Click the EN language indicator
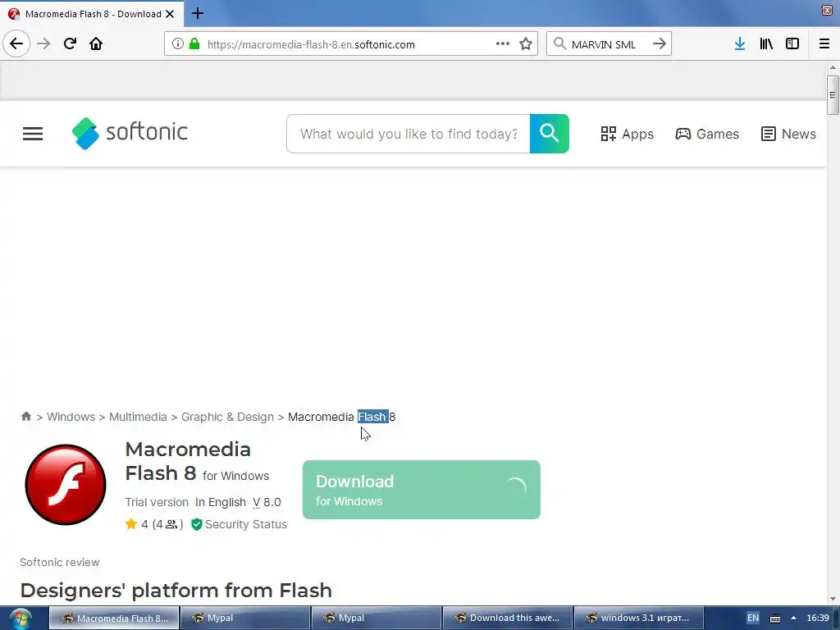This screenshot has height=630, width=840. 753,618
